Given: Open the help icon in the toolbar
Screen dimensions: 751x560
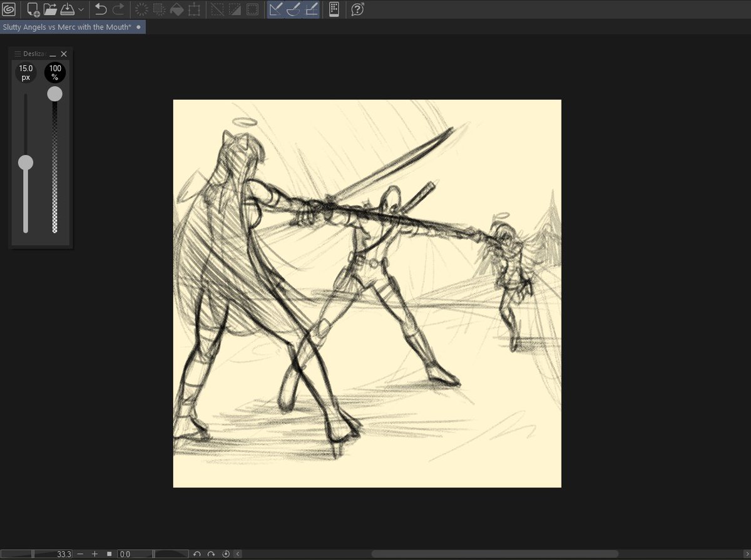Looking at the screenshot, I should coord(357,9).
